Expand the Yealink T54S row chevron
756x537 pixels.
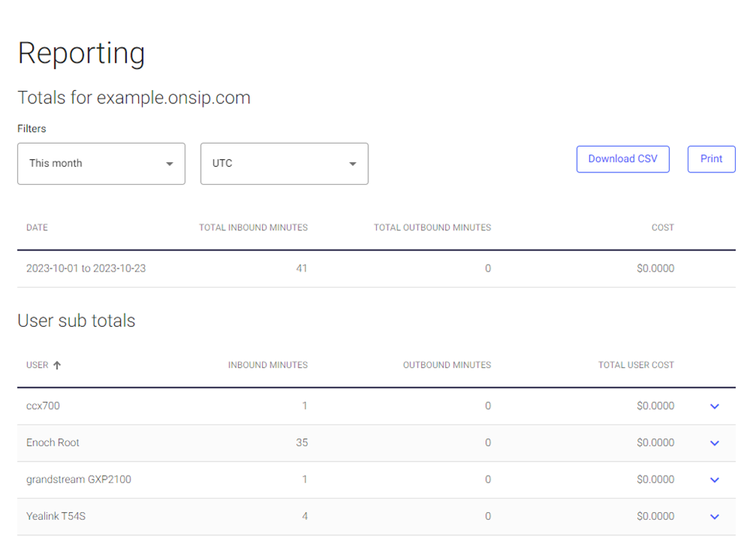click(715, 517)
